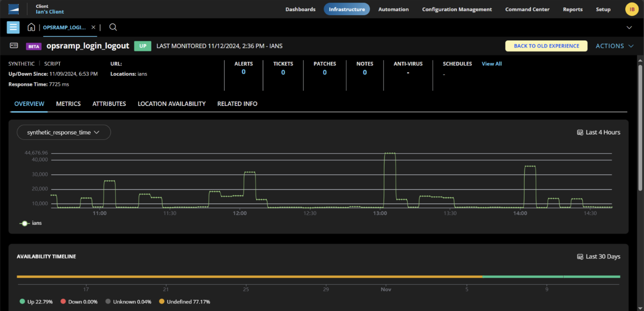Click the scrollbar up arrow

640,60
